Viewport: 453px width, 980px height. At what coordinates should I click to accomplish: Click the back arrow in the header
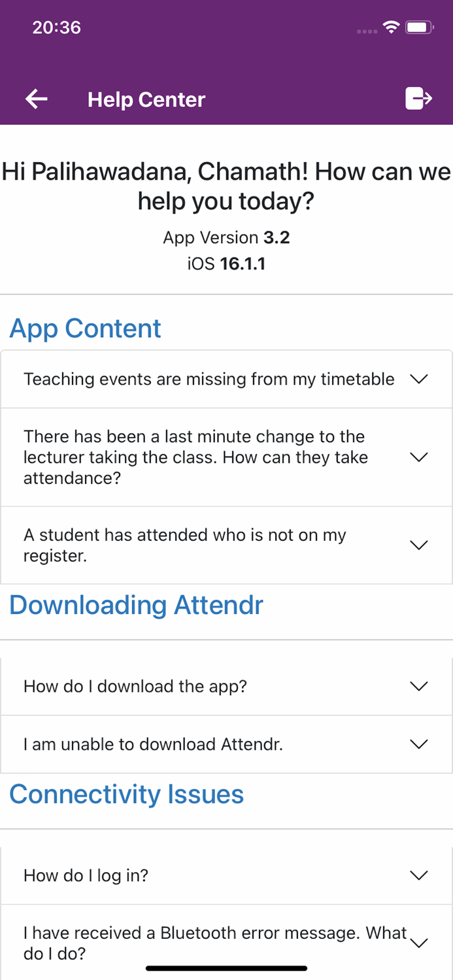[x=37, y=99]
